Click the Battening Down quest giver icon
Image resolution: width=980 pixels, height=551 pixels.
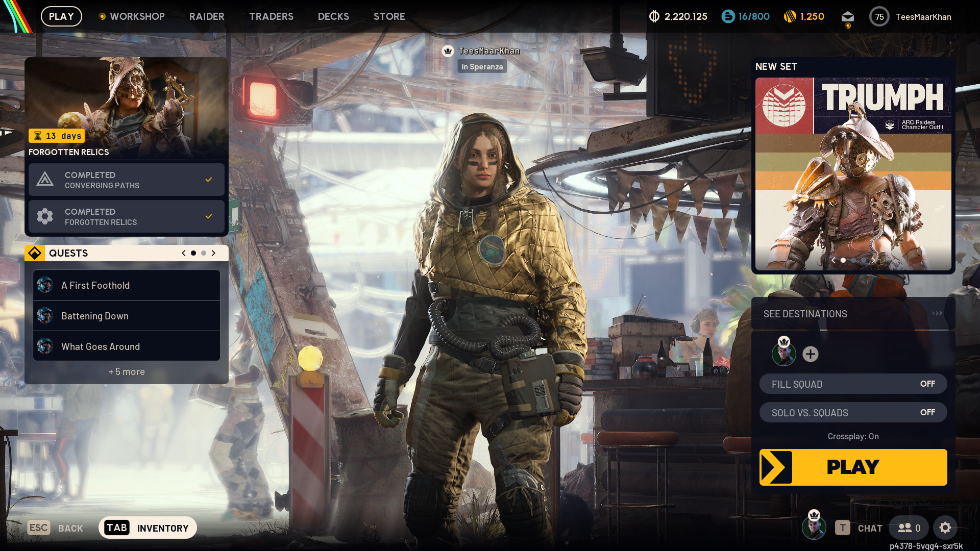click(45, 316)
